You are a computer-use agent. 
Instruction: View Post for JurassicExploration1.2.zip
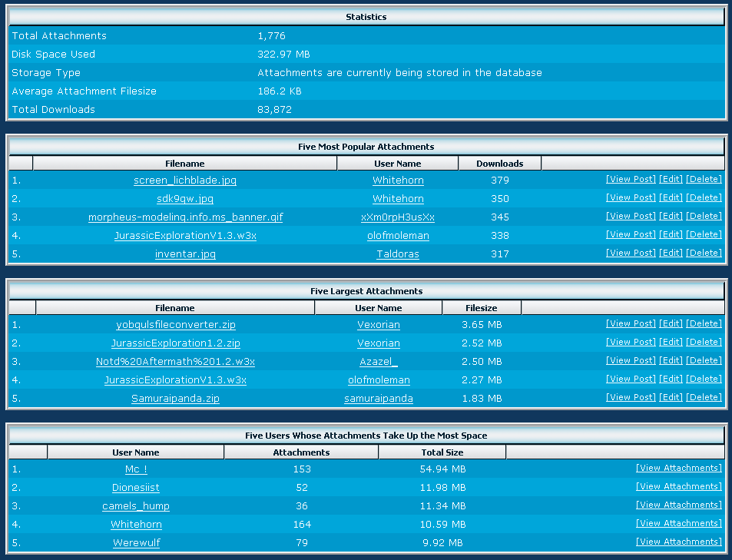coord(631,342)
